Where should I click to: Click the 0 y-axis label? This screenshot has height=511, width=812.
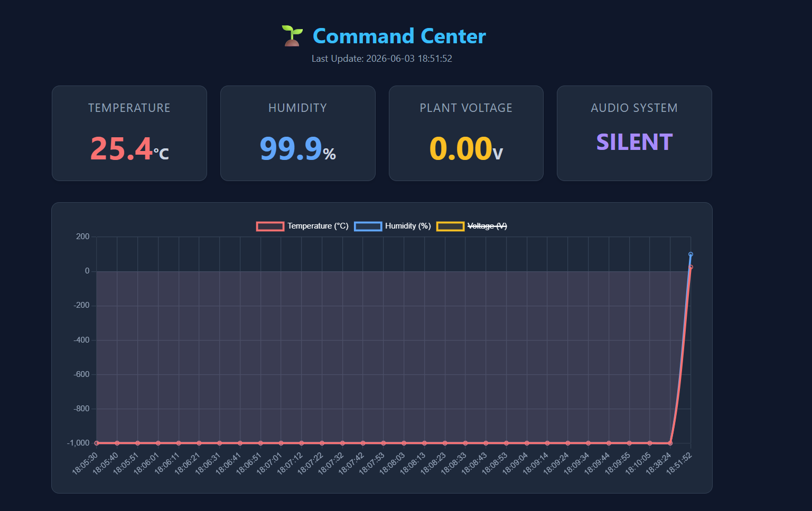coord(87,271)
